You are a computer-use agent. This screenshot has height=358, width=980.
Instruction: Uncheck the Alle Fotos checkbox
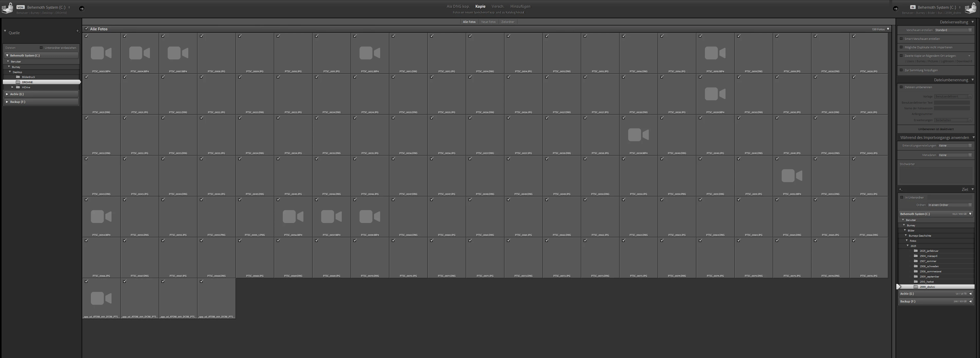(86, 29)
